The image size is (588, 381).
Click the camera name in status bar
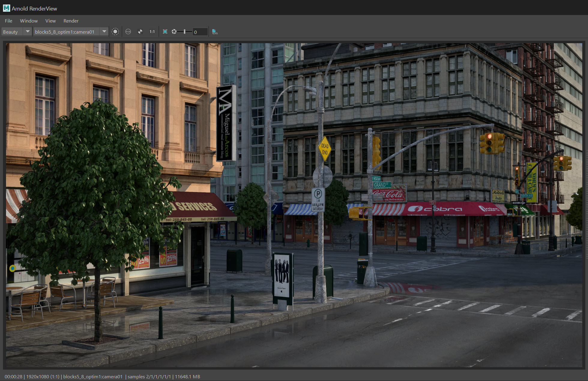pyautogui.click(x=93, y=376)
